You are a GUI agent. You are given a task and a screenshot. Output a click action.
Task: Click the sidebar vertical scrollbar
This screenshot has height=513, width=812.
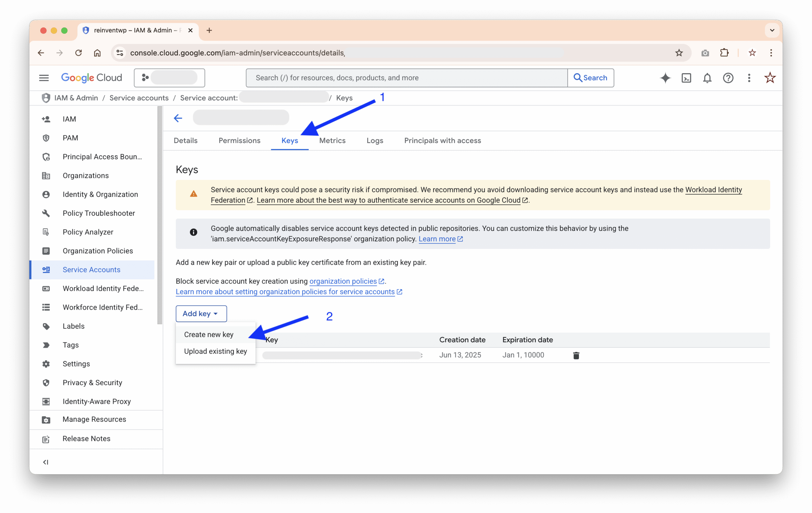pos(160,216)
